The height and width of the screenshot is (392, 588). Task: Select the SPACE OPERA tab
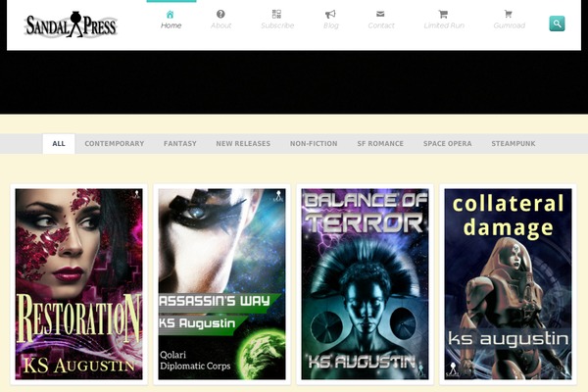coord(448,144)
